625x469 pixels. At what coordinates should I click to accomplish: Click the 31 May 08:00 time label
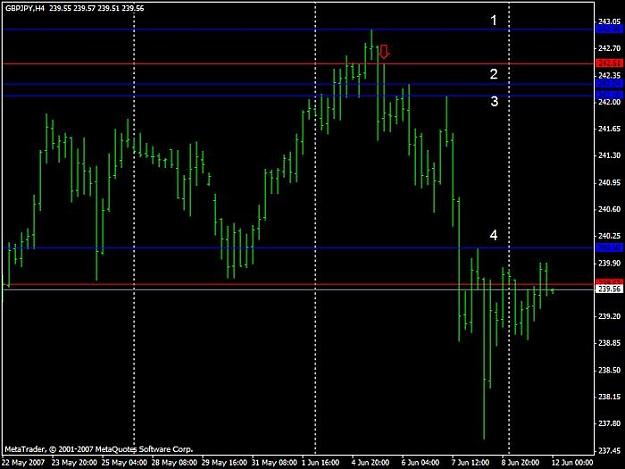point(274,463)
